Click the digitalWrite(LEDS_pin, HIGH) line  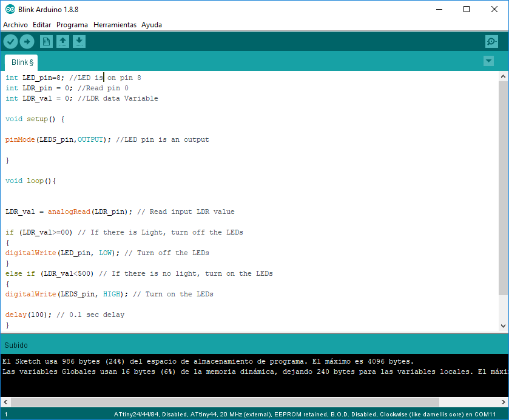(x=109, y=294)
